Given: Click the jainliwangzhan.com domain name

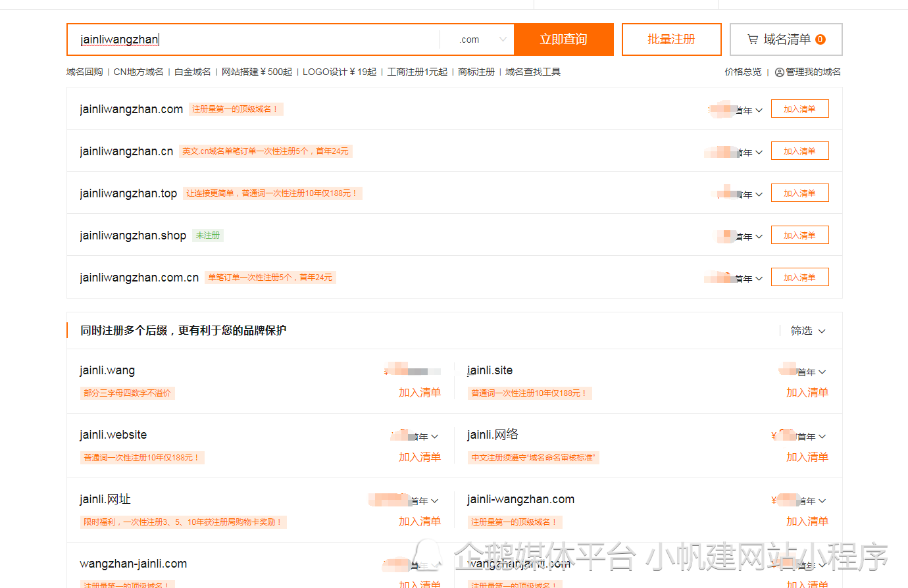Looking at the screenshot, I should (132, 109).
